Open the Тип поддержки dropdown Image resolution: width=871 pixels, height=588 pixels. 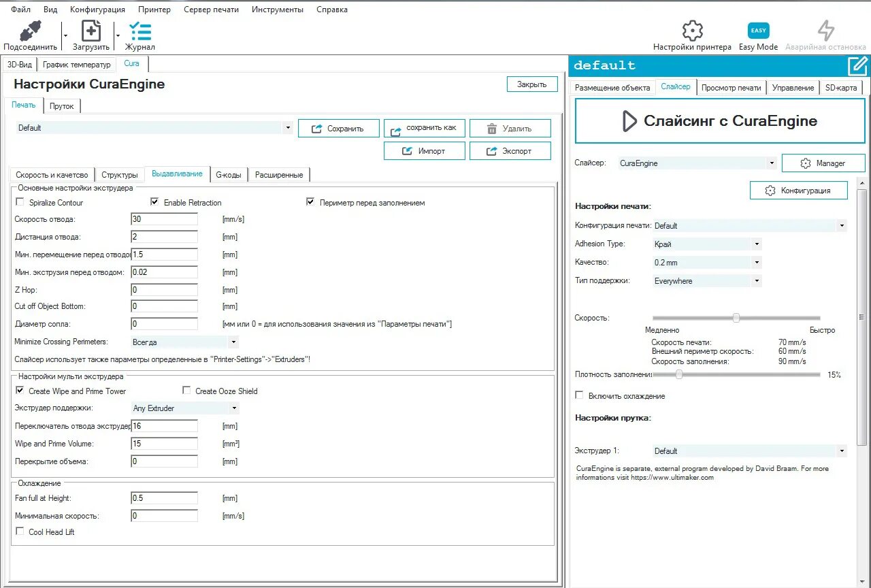tap(707, 280)
